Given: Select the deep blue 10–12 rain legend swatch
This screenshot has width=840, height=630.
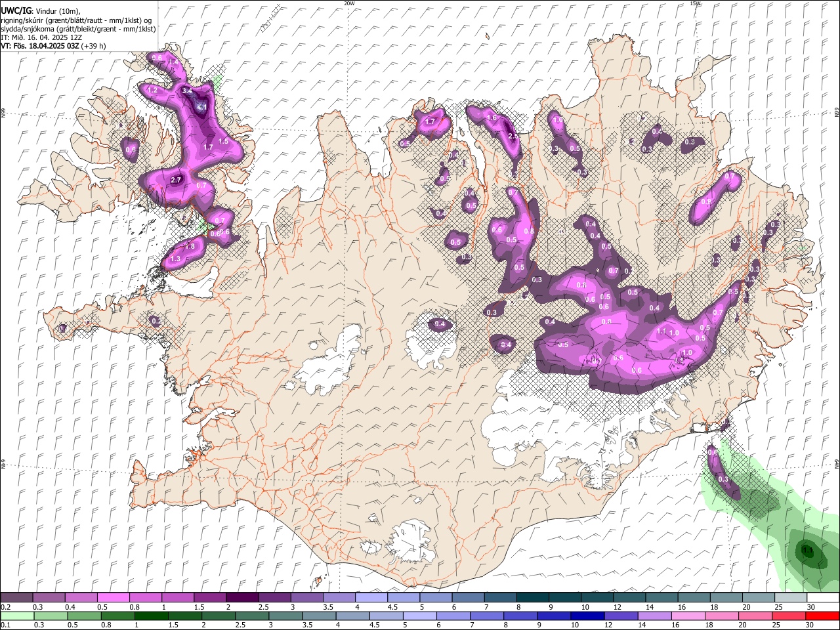Looking at the screenshot, I should 587,616.
